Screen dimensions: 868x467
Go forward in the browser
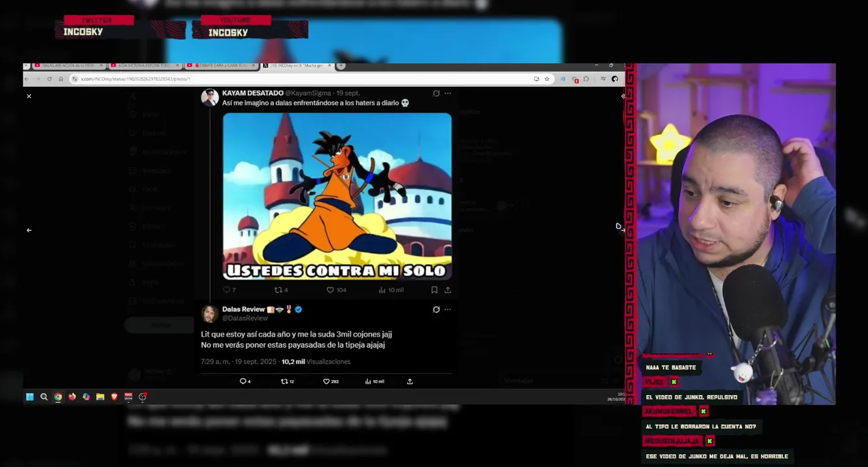38,79
